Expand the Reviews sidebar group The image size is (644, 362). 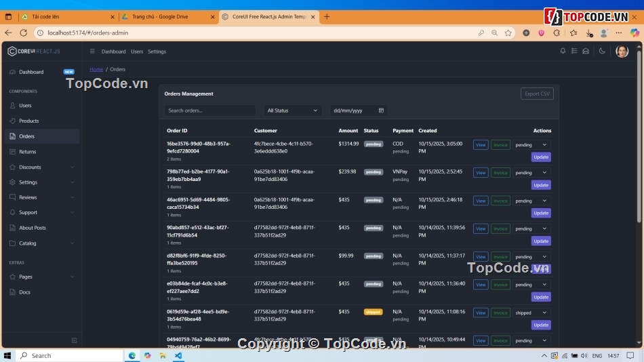42,197
